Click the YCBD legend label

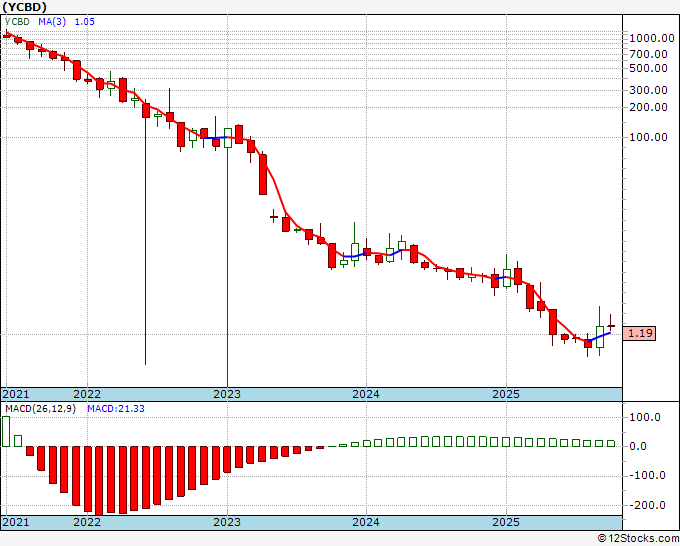click(17, 22)
